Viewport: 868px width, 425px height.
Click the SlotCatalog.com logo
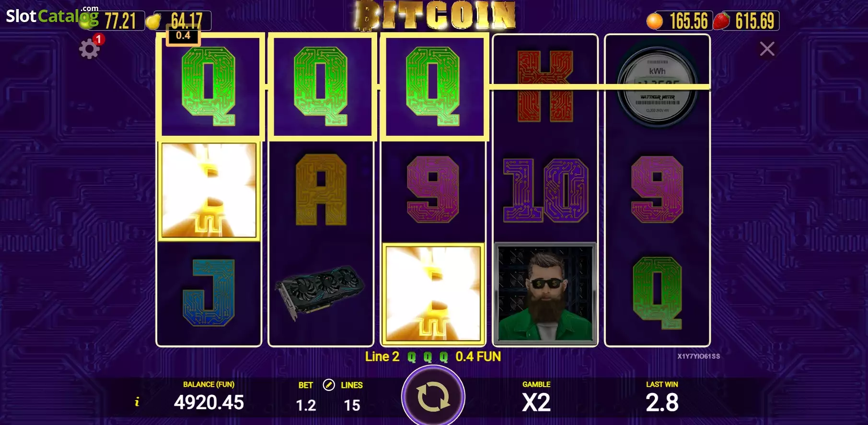click(x=52, y=16)
